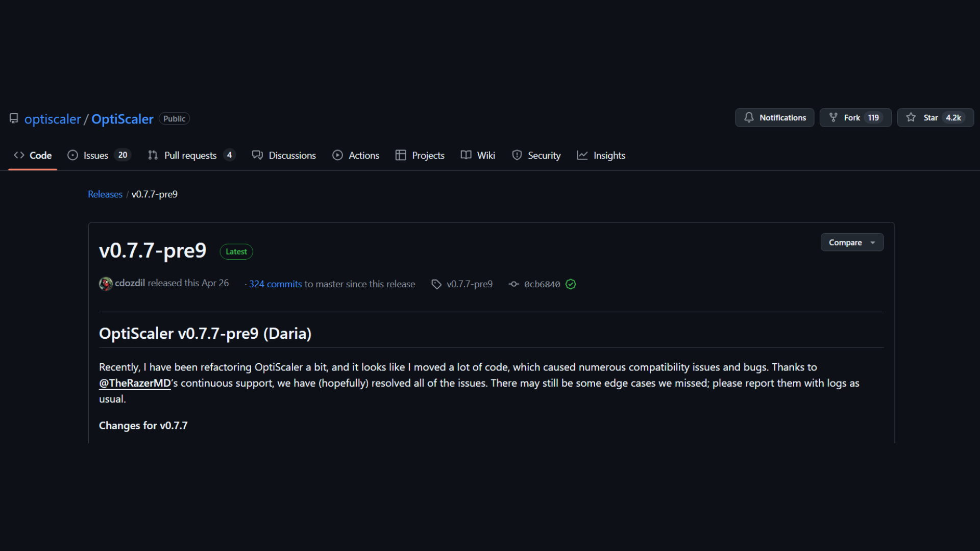Open the Actions tab
Image resolution: width=980 pixels, height=551 pixels.
click(356, 155)
